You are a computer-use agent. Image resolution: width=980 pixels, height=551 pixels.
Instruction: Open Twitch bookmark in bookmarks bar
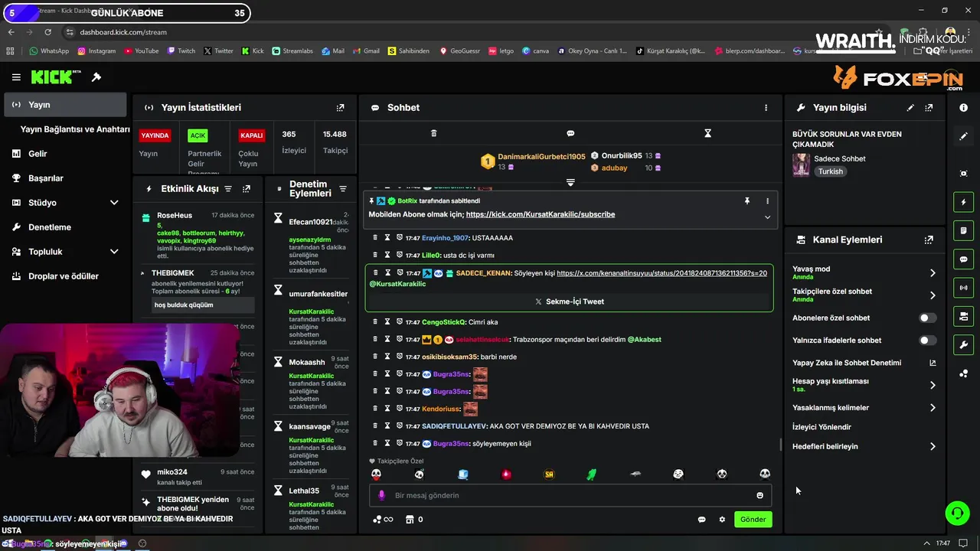(181, 51)
